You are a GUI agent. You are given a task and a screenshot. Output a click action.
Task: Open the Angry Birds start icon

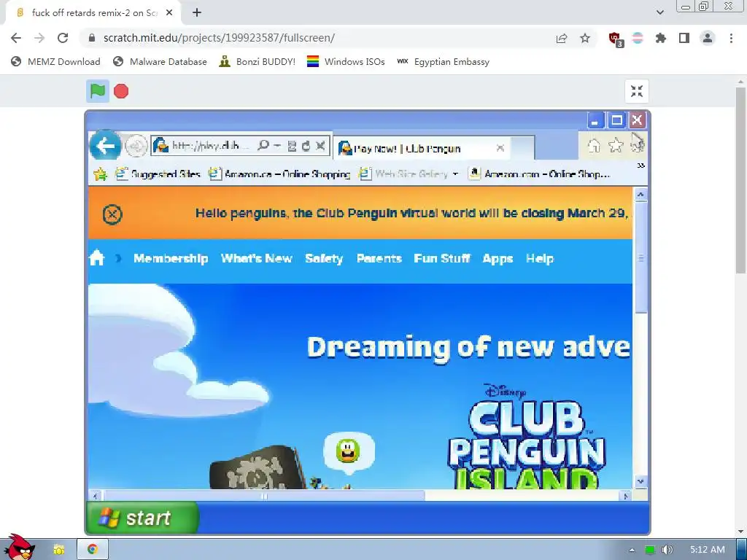pyautogui.click(x=18, y=548)
